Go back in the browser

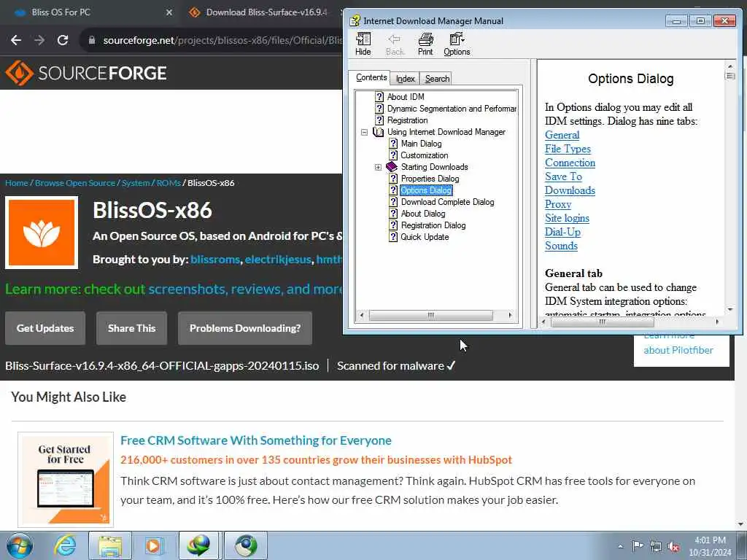16,40
